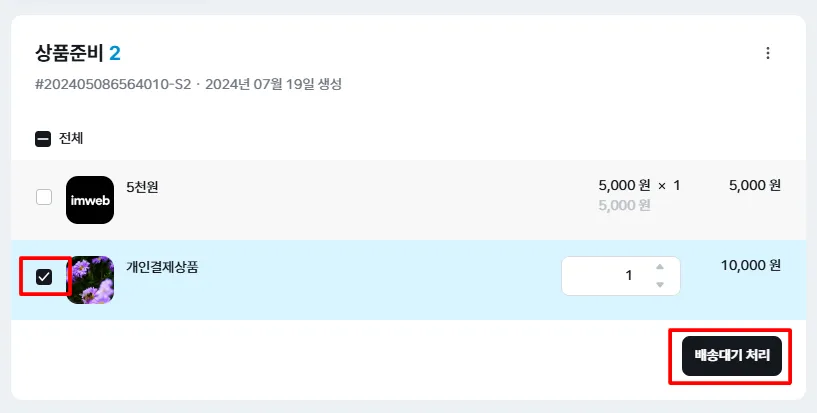817x413 pixels.
Task: Click the 전체 label text
Action: coord(71,139)
